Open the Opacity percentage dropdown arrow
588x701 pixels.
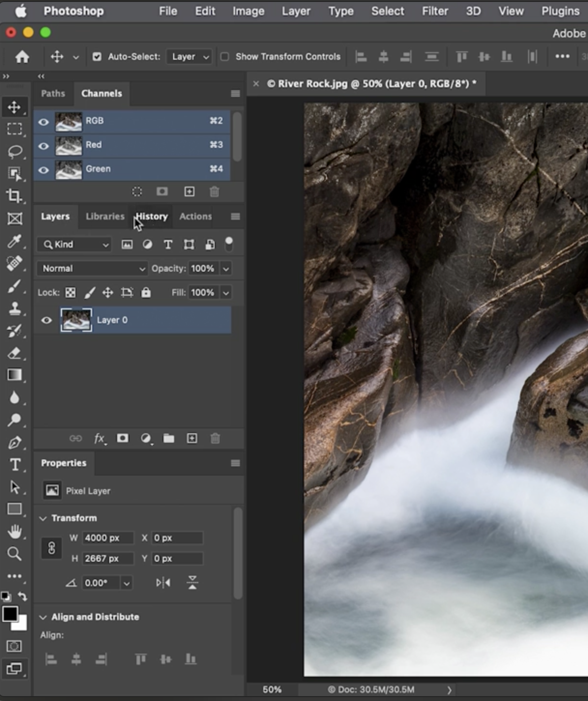point(226,268)
